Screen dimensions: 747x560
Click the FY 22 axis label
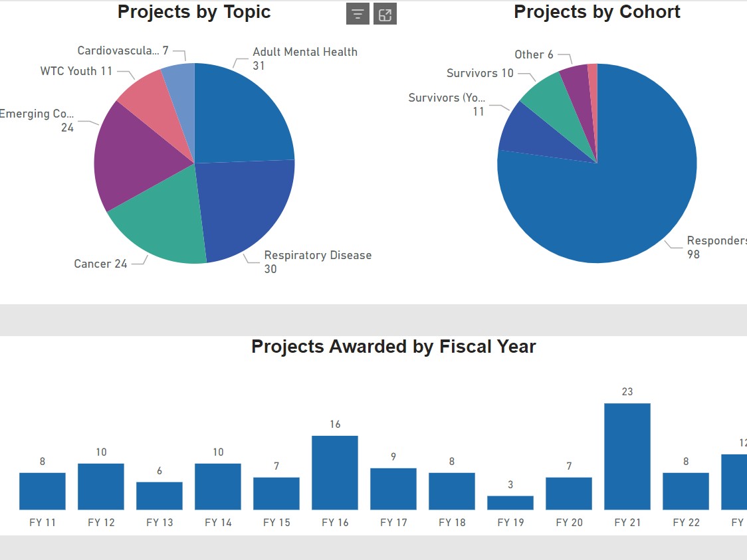pos(685,523)
